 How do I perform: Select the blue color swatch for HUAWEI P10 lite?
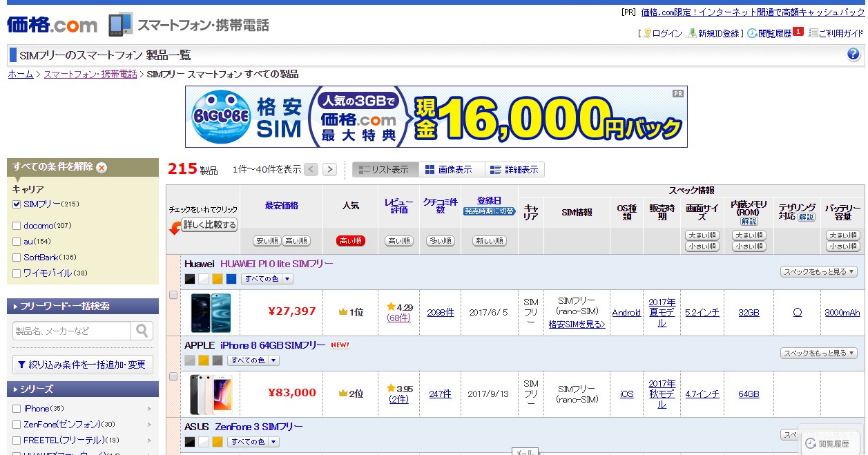tap(231, 279)
